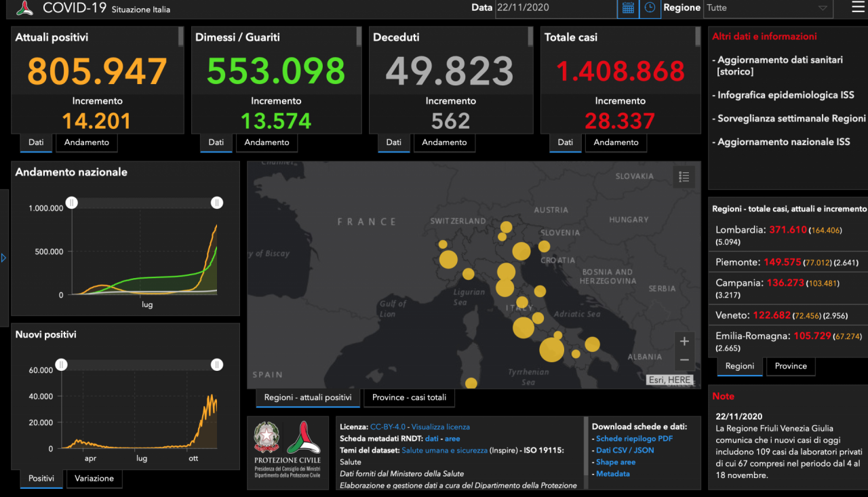The width and height of the screenshot is (868, 497).
Task: Open the hamburger menu icon
Action: [x=858, y=7]
